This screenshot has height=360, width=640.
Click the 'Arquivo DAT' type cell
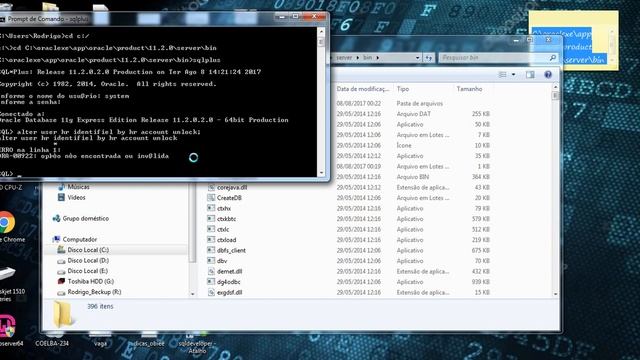coord(413,114)
